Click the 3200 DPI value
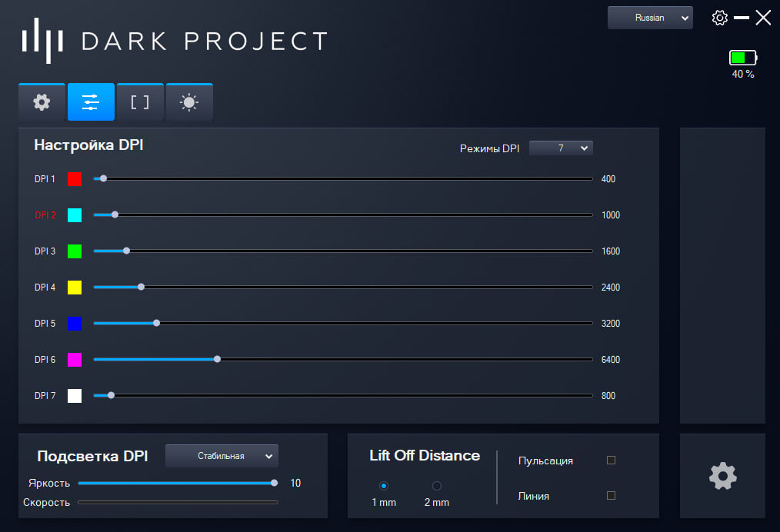This screenshot has width=780, height=532. (x=610, y=324)
